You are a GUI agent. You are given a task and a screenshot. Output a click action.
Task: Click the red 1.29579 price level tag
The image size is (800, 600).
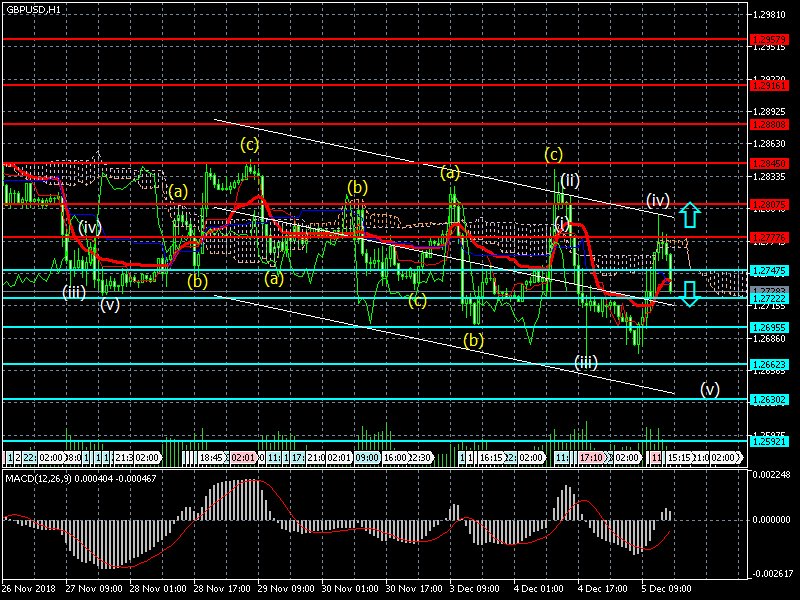(772, 41)
